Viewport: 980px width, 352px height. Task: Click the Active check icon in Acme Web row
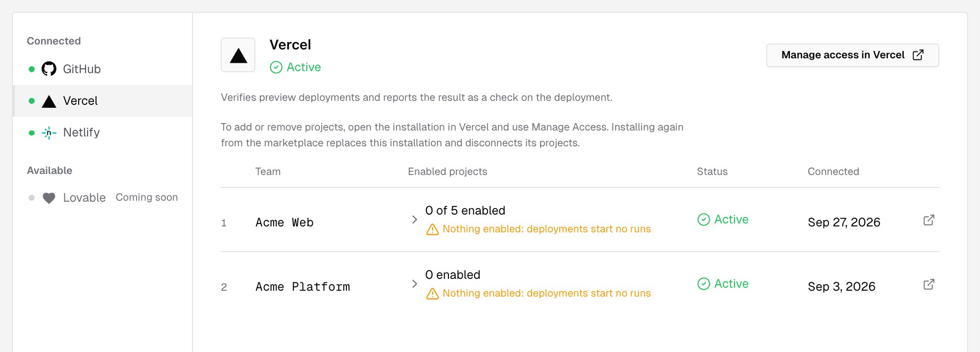click(704, 220)
